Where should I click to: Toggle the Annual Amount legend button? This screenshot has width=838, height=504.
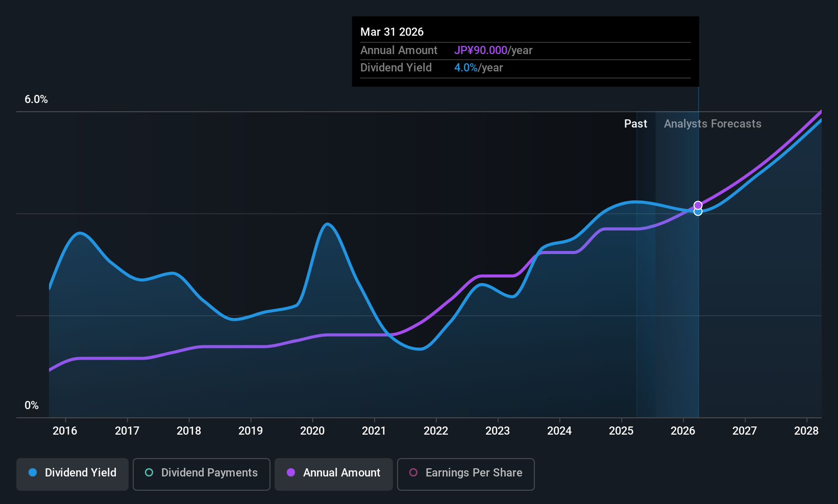tap(334, 474)
